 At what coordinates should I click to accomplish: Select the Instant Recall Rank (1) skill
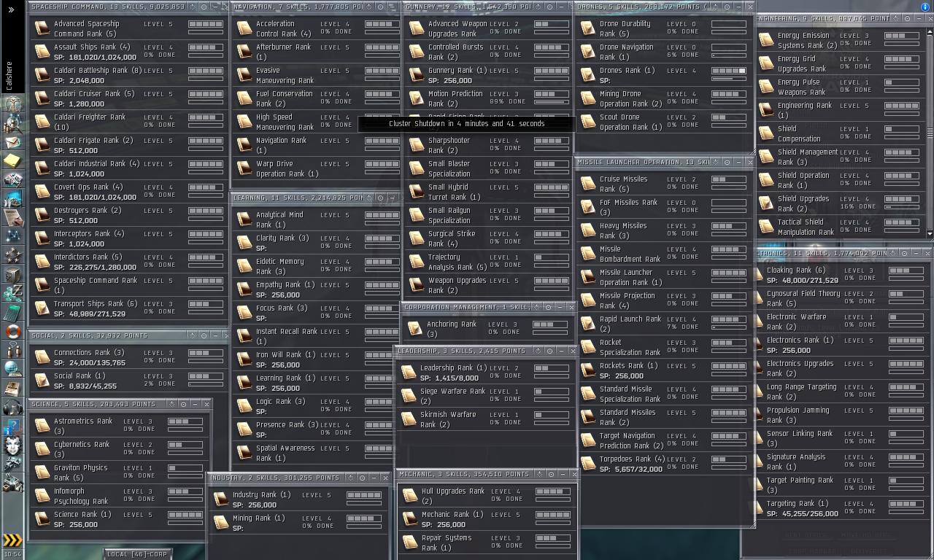316,336
